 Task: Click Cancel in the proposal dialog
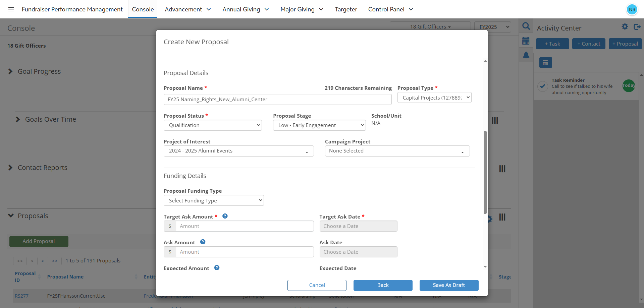[317, 285]
